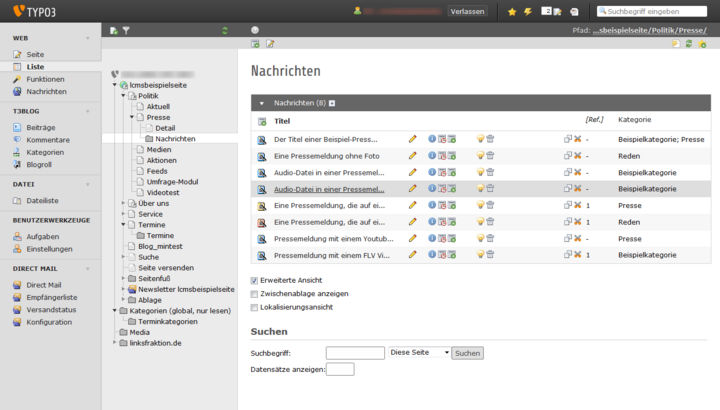Trash 'Eine Pressemeldung ohne Foto' record
720x410 pixels.
[490, 155]
